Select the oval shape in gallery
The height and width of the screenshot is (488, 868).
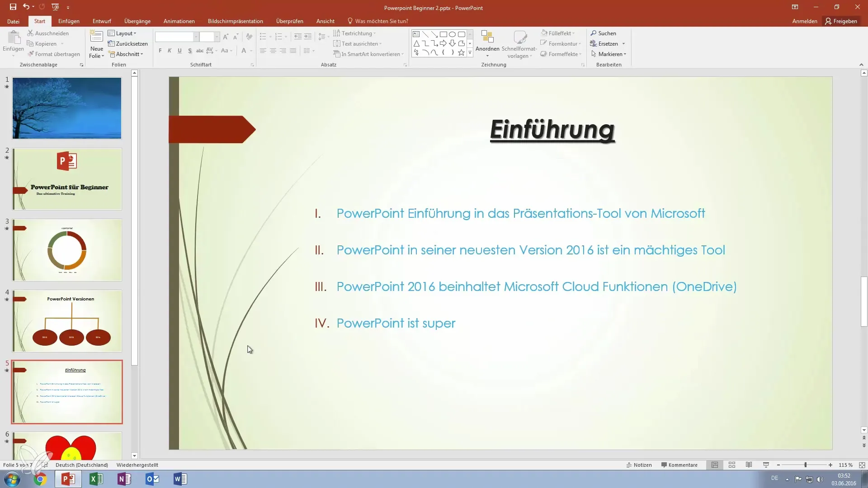point(452,34)
